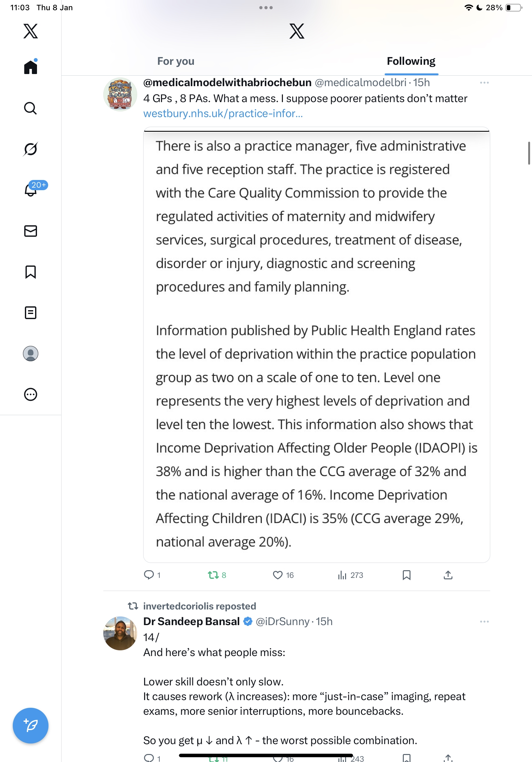Open invertedcoriolis reposted profile link
This screenshot has height=762, width=532.
(x=199, y=606)
